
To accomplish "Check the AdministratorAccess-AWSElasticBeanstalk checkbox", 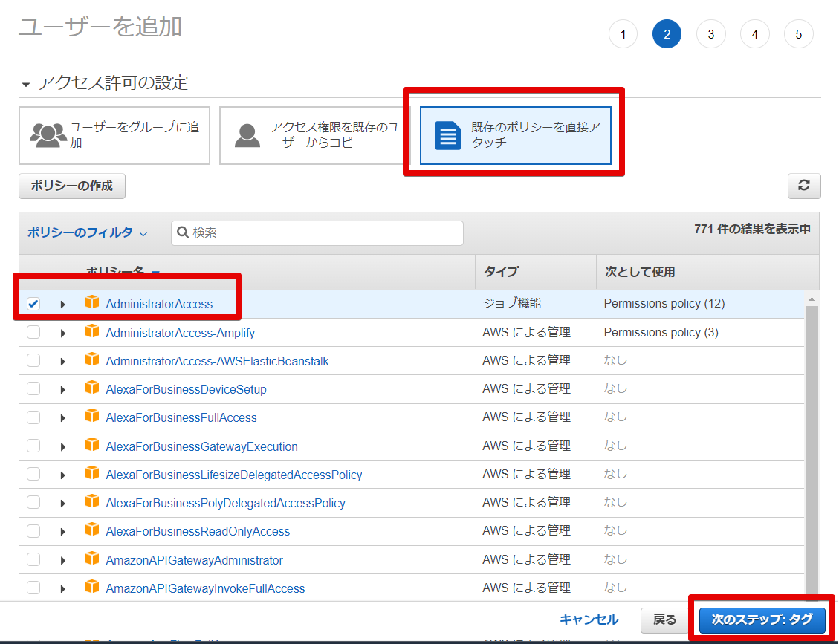I will pyautogui.click(x=33, y=360).
